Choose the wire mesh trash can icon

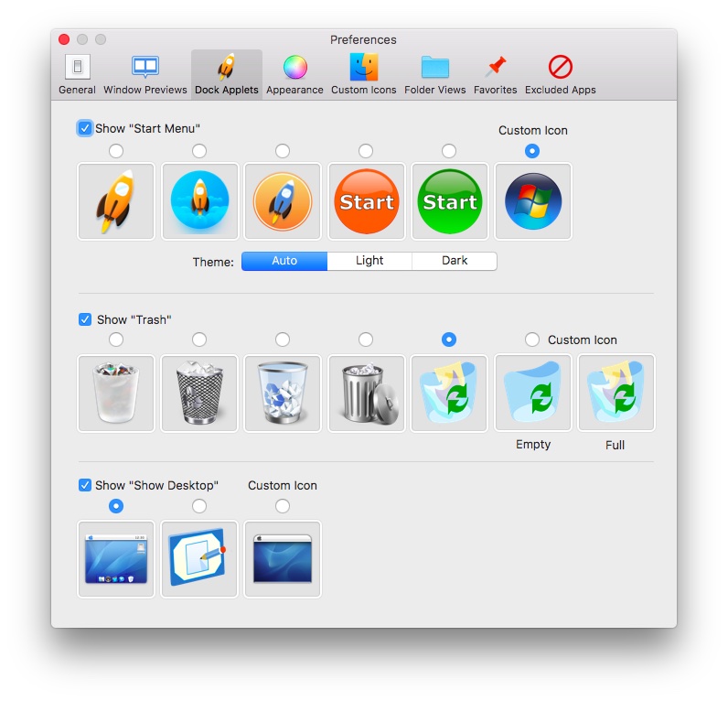[x=199, y=393]
